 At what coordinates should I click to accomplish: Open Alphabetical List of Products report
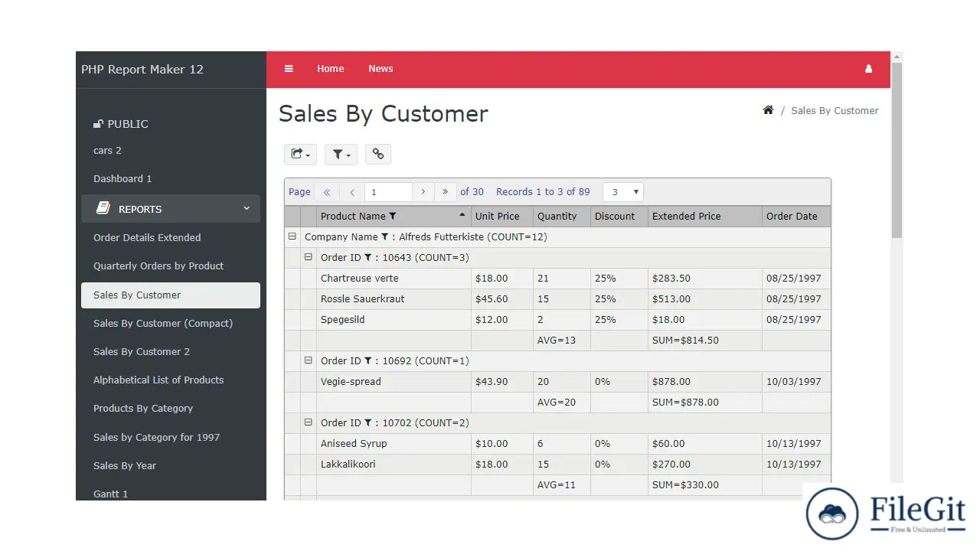pos(158,380)
